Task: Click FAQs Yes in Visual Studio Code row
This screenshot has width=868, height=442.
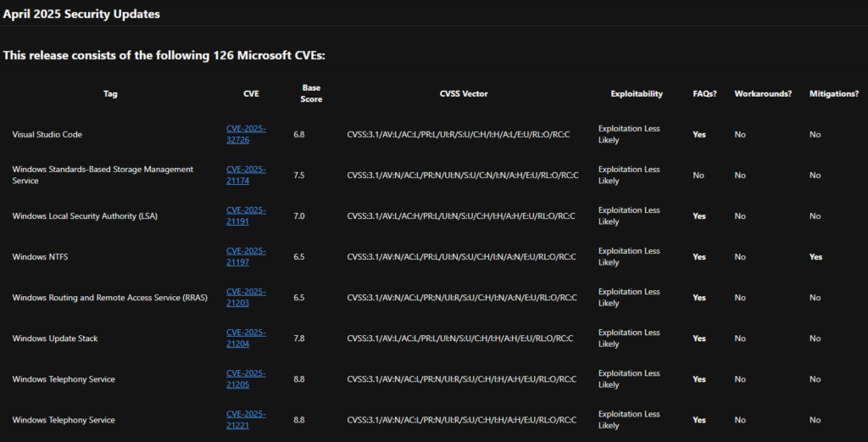Action: (x=699, y=135)
